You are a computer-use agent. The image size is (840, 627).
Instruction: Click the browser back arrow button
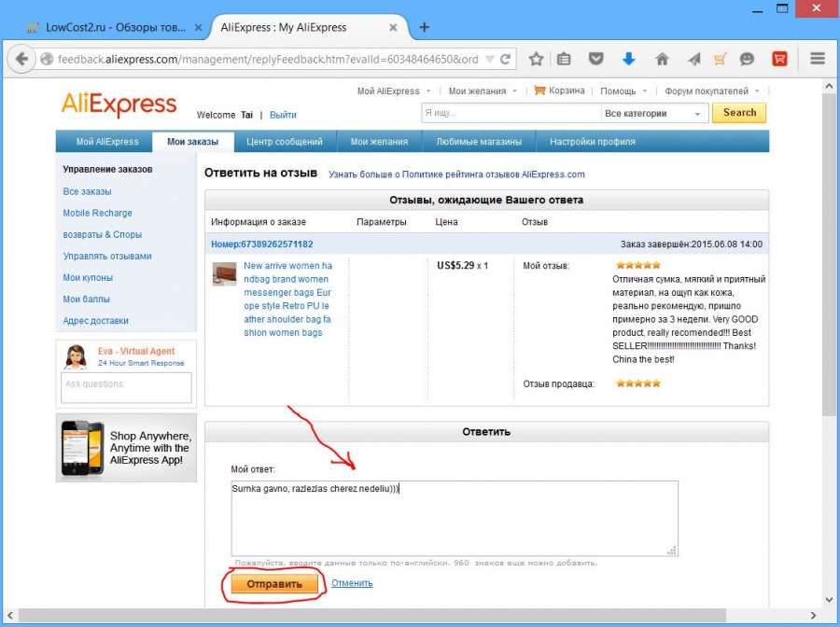[x=22, y=59]
